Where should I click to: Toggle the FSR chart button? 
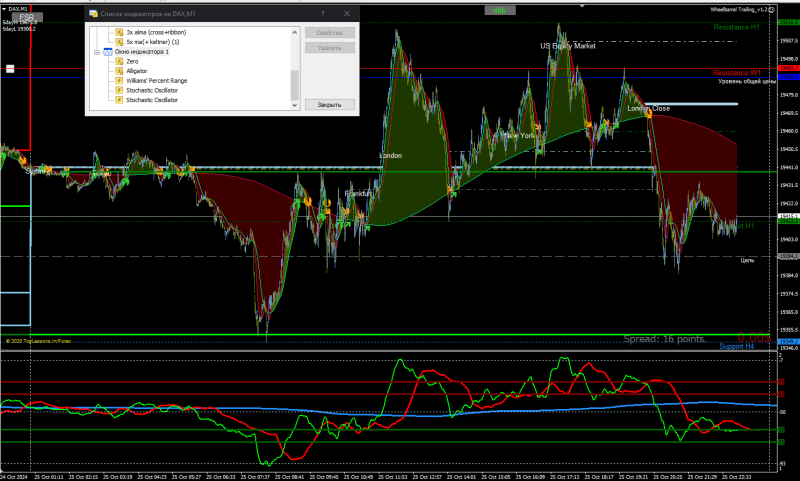tap(25, 18)
